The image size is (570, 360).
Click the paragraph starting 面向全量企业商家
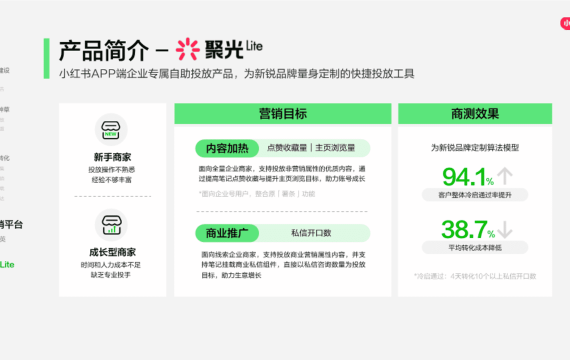pos(282,174)
